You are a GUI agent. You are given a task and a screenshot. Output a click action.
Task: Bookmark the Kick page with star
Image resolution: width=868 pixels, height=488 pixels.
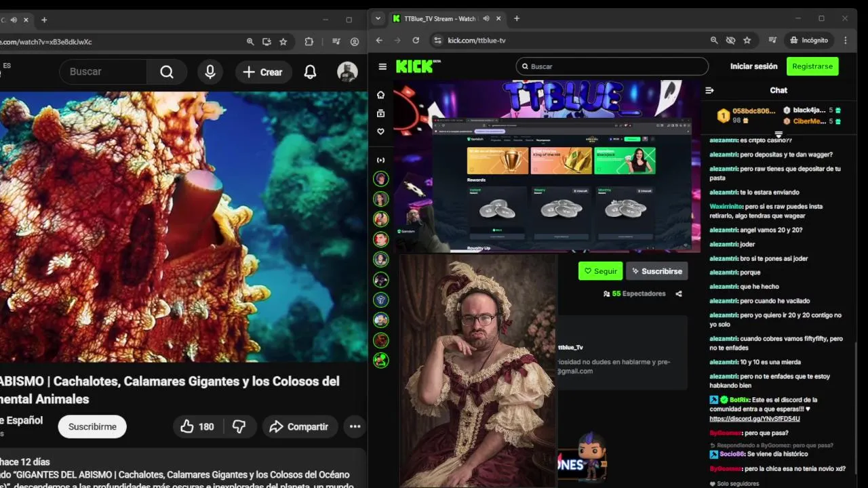pos(747,40)
